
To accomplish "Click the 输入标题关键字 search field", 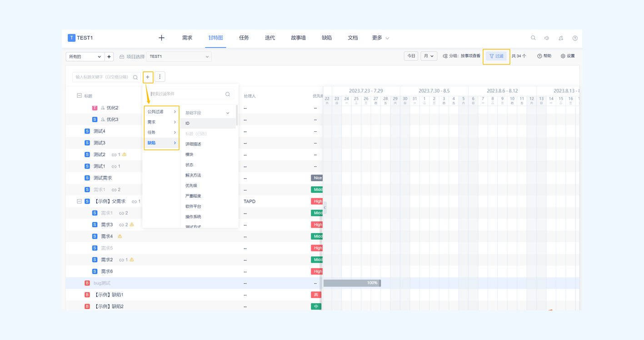I will tap(105, 77).
